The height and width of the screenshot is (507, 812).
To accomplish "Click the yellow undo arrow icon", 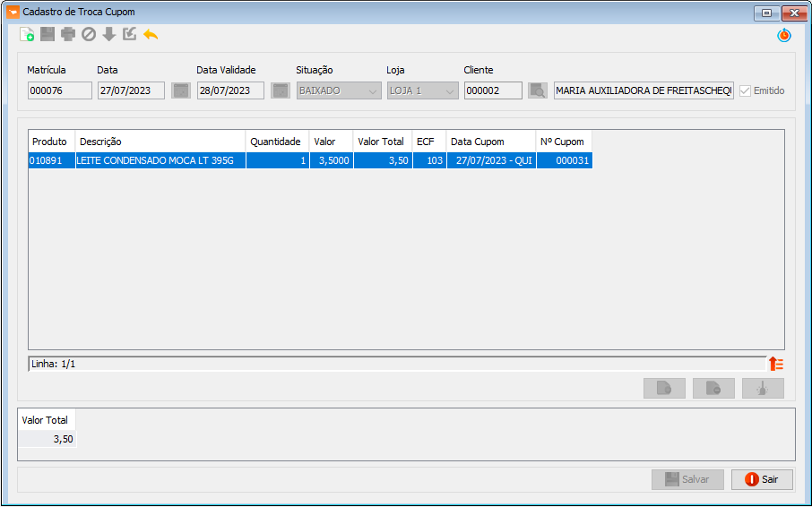I will tap(151, 35).
